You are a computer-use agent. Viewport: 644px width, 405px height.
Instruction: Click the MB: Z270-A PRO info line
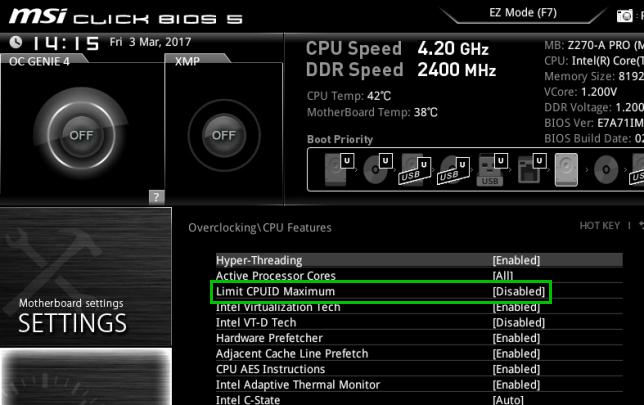[594, 45]
